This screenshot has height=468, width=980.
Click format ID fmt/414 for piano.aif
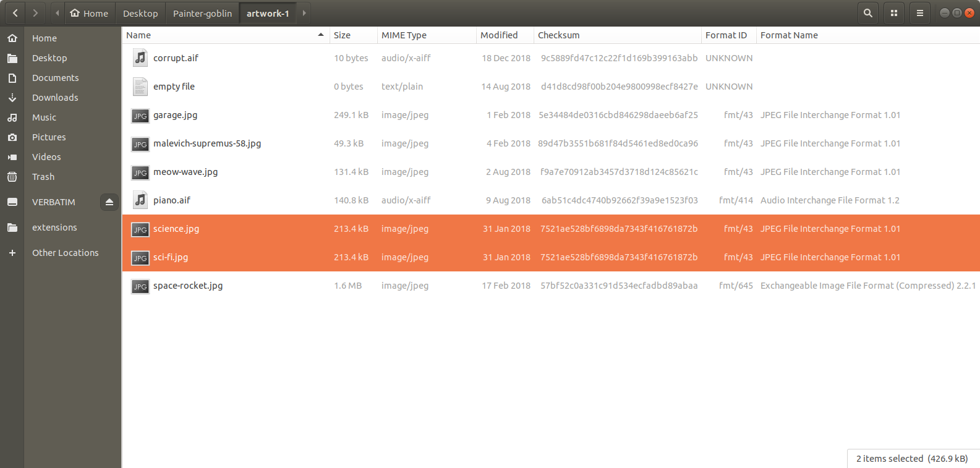(736, 200)
